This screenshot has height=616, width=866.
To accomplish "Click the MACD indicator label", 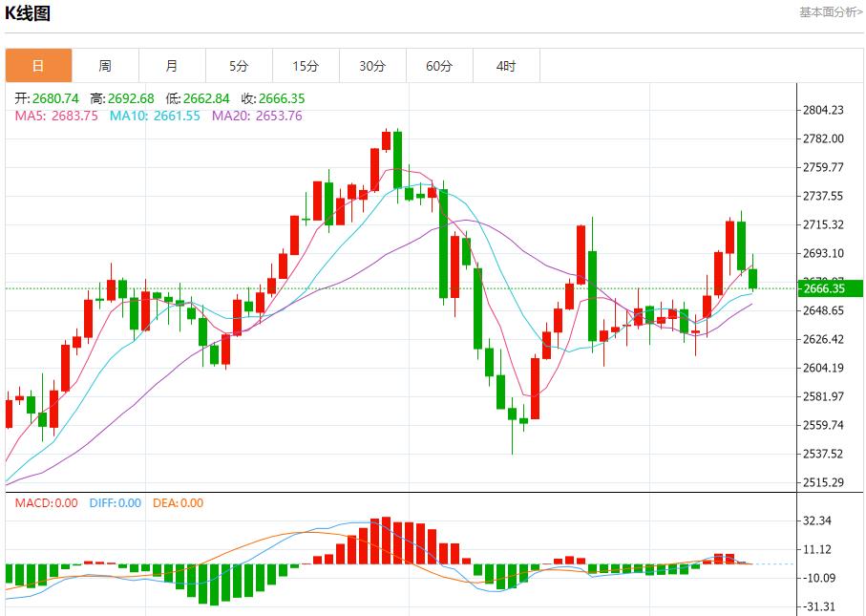I will (47, 502).
